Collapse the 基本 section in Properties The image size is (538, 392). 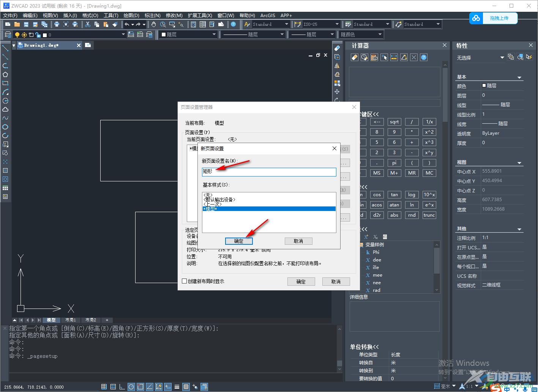point(519,77)
